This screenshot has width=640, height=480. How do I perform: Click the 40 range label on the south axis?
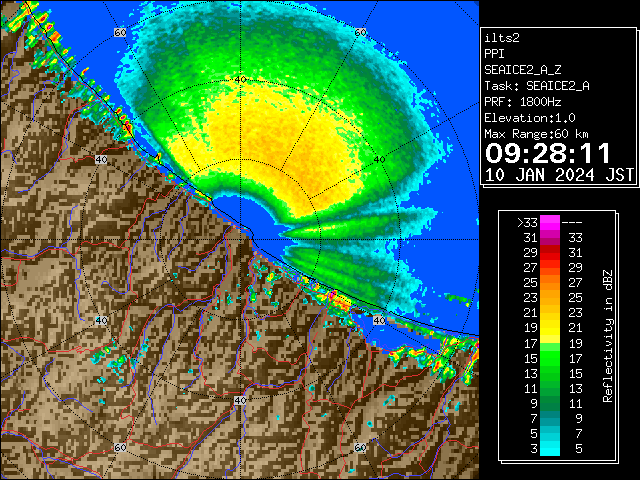tap(240, 400)
